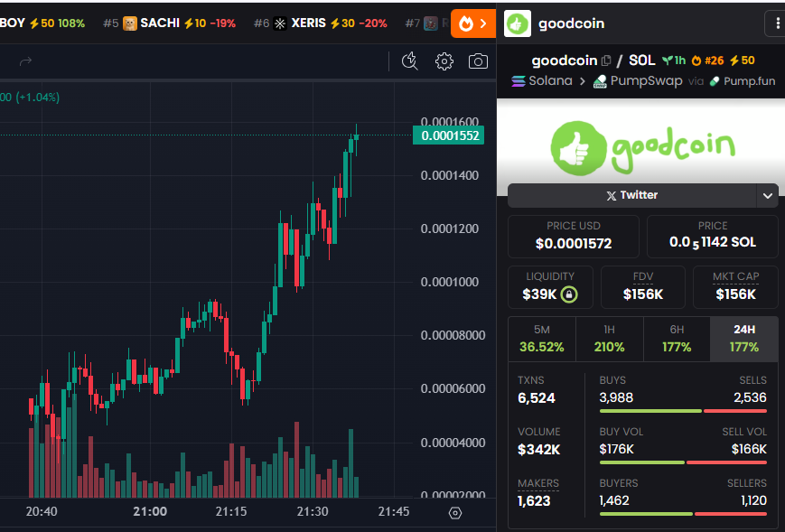
Task: Take a chart snapshot with the camera icon
Action: (478, 61)
